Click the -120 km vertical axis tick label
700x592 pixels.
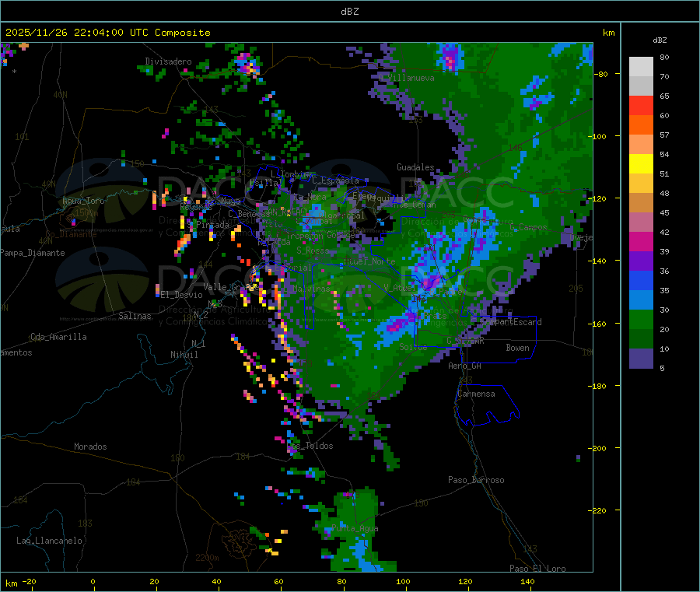click(x=599, y=198)
